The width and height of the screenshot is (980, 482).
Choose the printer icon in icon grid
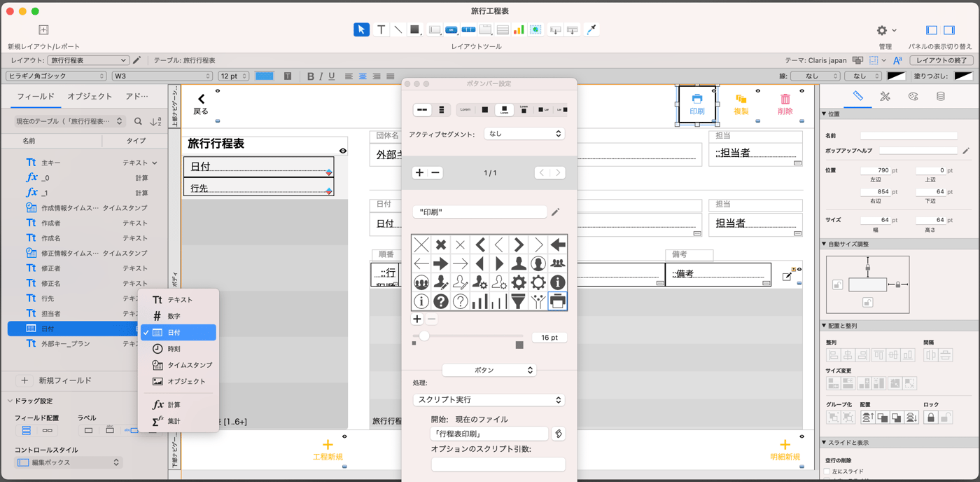558,301
